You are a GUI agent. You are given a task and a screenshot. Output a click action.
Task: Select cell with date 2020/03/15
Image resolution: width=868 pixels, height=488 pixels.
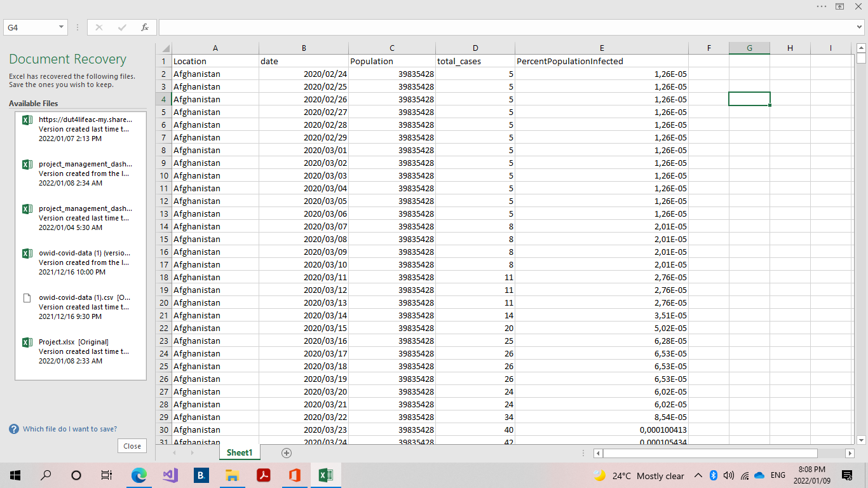click(304, 329)
